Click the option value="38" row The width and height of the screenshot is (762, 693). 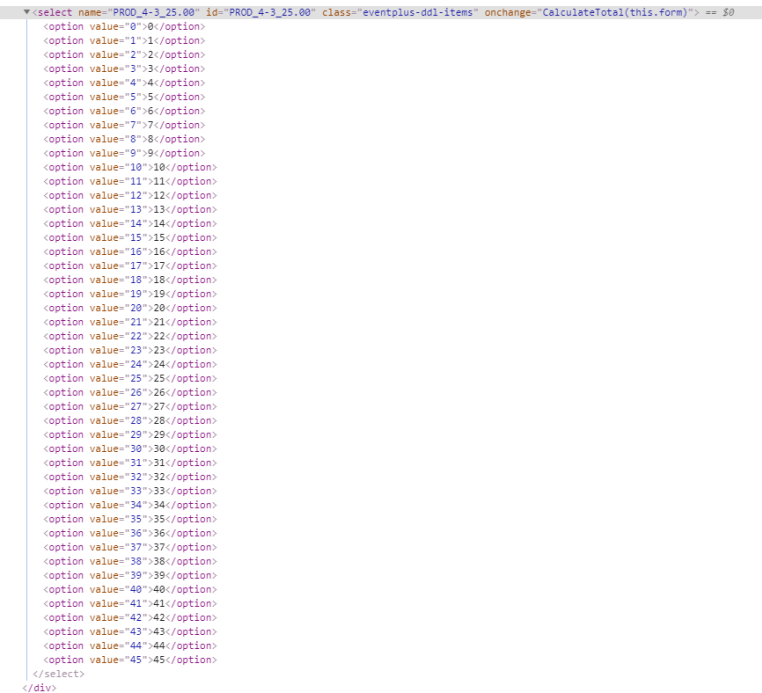click(130, 562)
